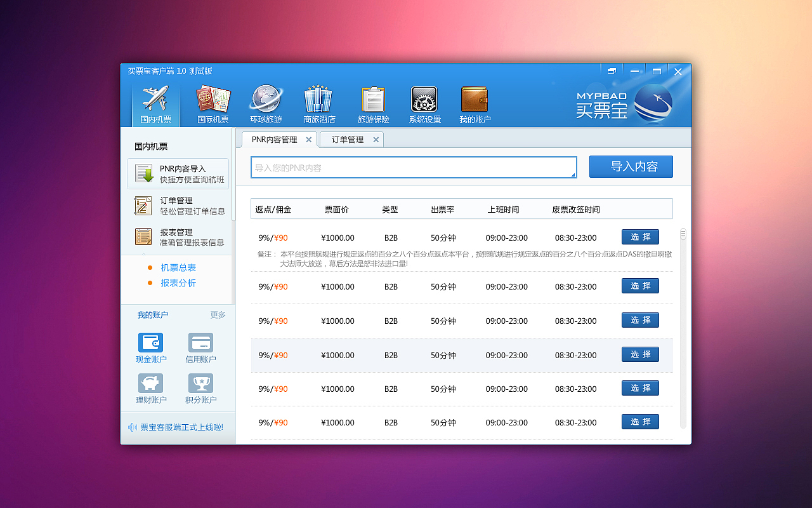Click the 废票改签时间 column header
This screenshot has height=508, width=812.
[576, 210]
